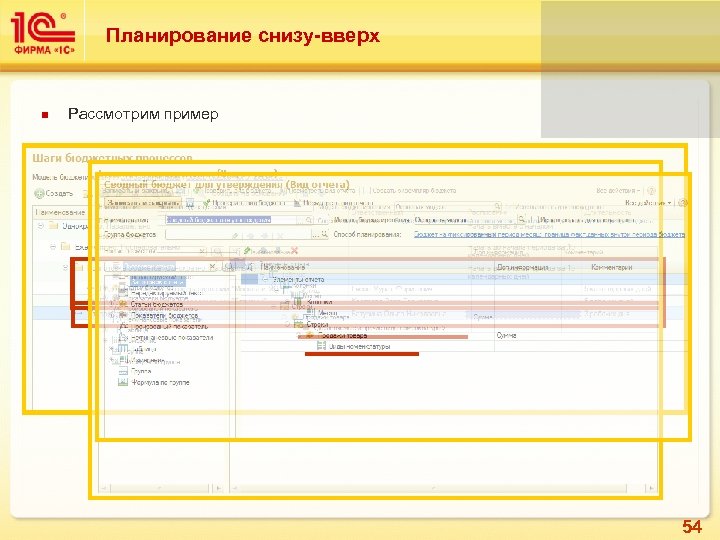Click the Комментарии column header
Screen dimensions: 720x540
[x=612, y=267]
